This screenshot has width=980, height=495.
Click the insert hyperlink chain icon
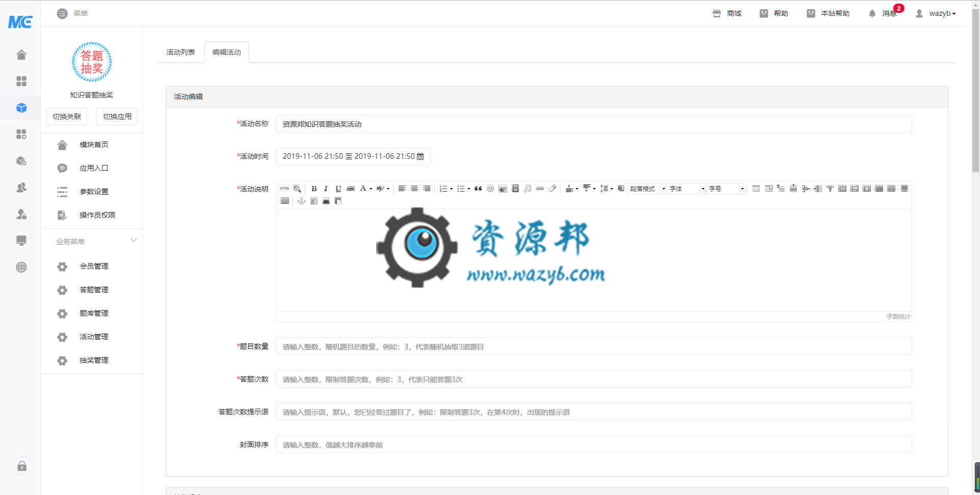(540, 189)
